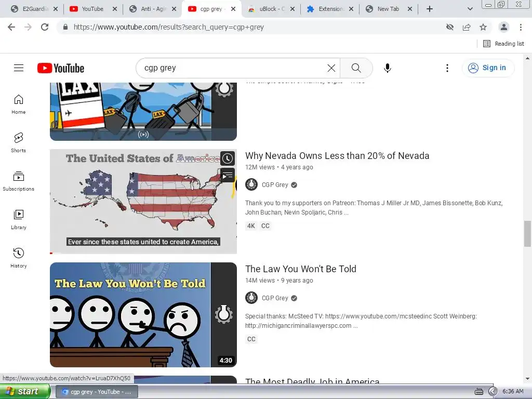This screenshot has height=399, width=532.
Task: Switch to the Extensions tab
Action: (326, 9)
